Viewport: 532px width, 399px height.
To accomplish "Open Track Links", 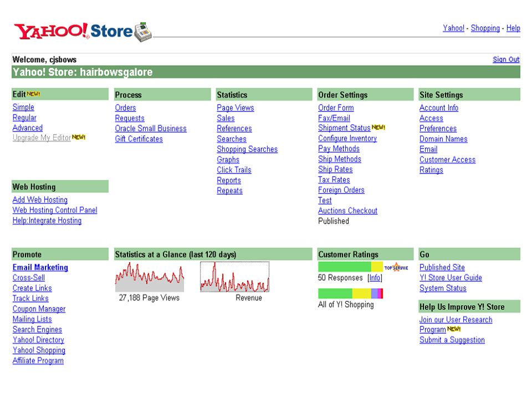I will tap(30, 298).
